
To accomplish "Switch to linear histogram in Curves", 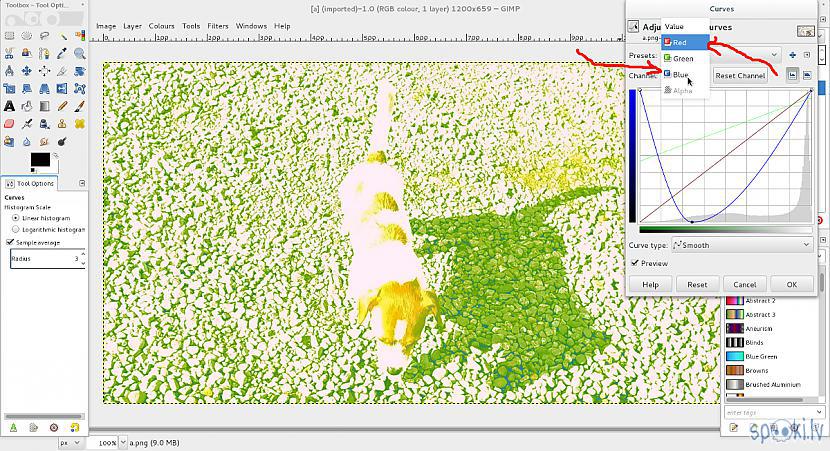I will [792, 75].
